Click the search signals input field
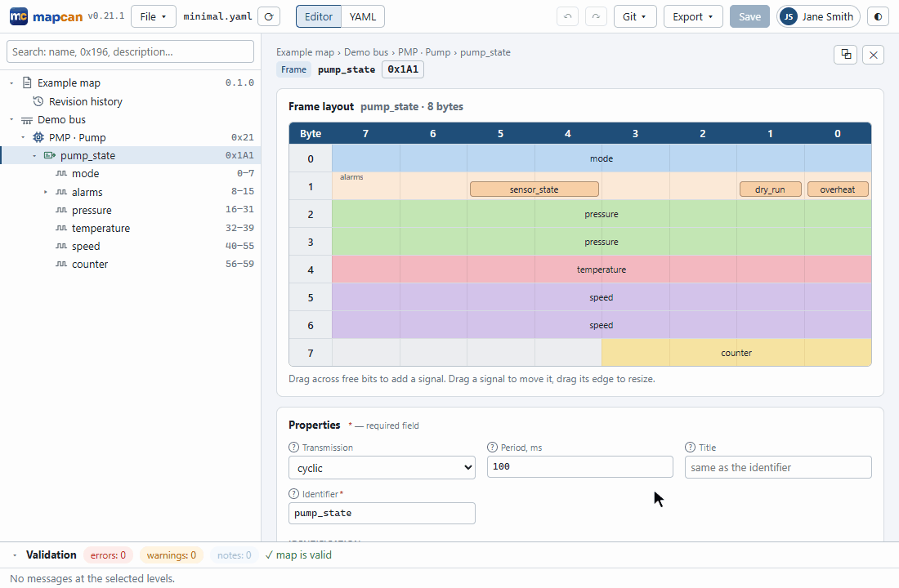Viewport: 899px width, 588px height. [130, 51]
